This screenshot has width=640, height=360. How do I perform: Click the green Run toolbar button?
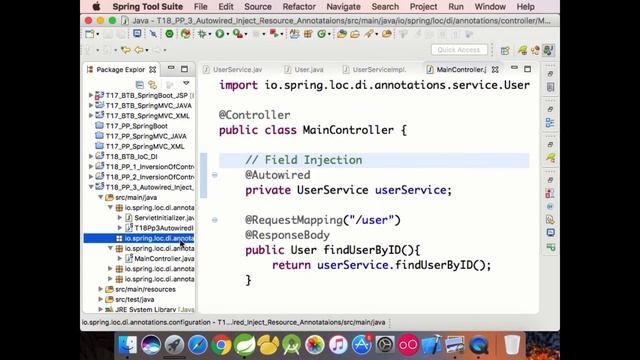(x=220, y=34)
